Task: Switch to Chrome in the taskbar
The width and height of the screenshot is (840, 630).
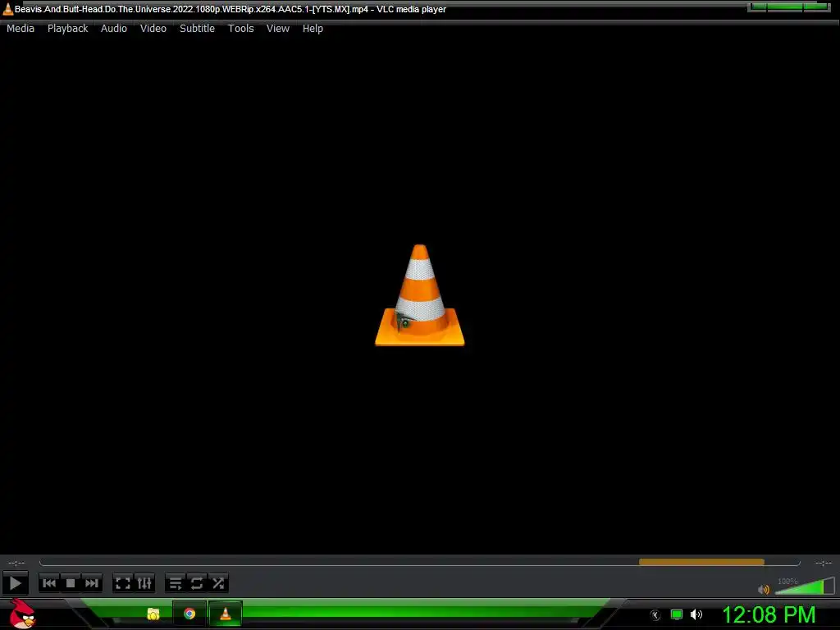Action: (x=189, y=614)
